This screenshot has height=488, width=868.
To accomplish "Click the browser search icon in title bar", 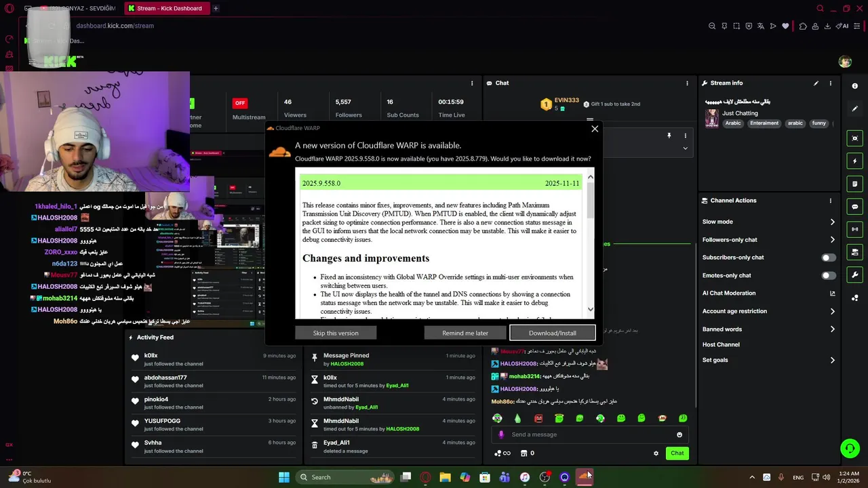I will pyautogui.click(x=820, y=8).
